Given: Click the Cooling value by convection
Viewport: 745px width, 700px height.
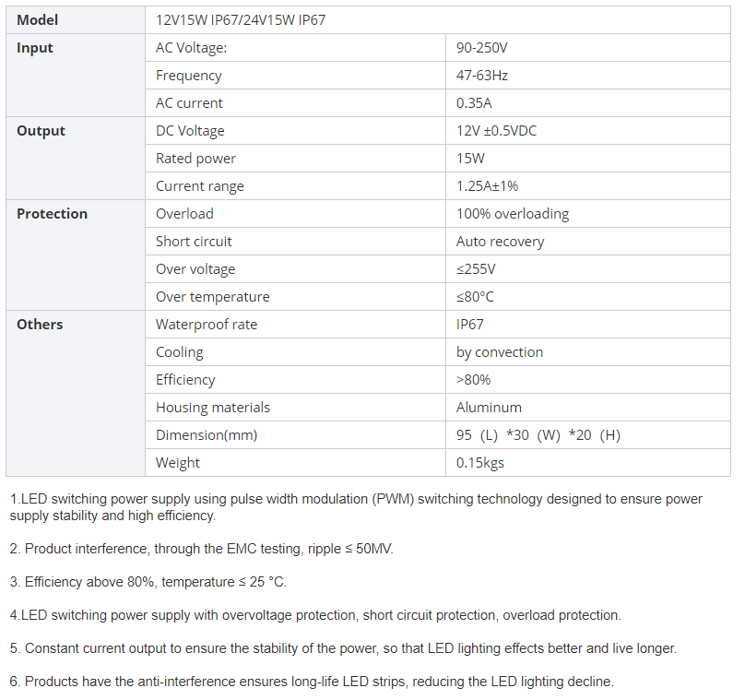Looking at the screenshot, I should click(x=500, y=352).
